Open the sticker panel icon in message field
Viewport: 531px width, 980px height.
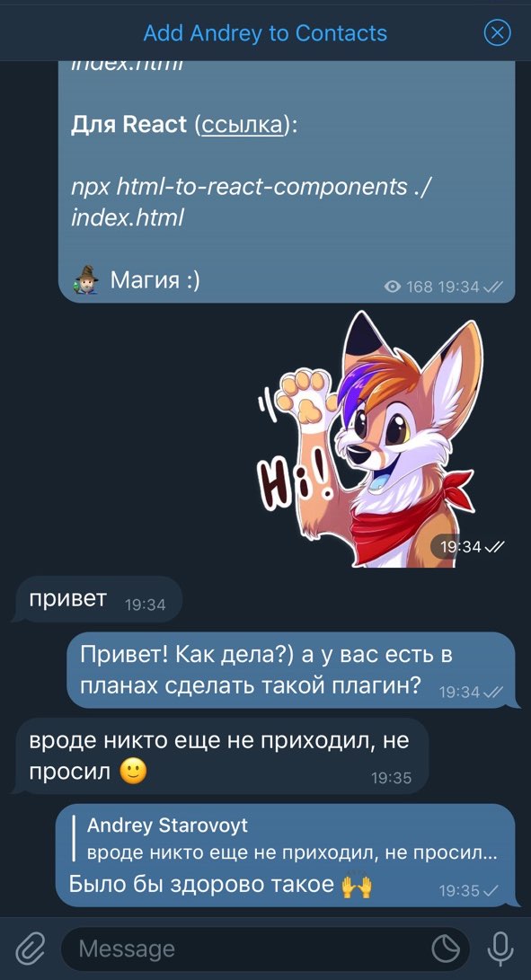[x=446, y=949]
